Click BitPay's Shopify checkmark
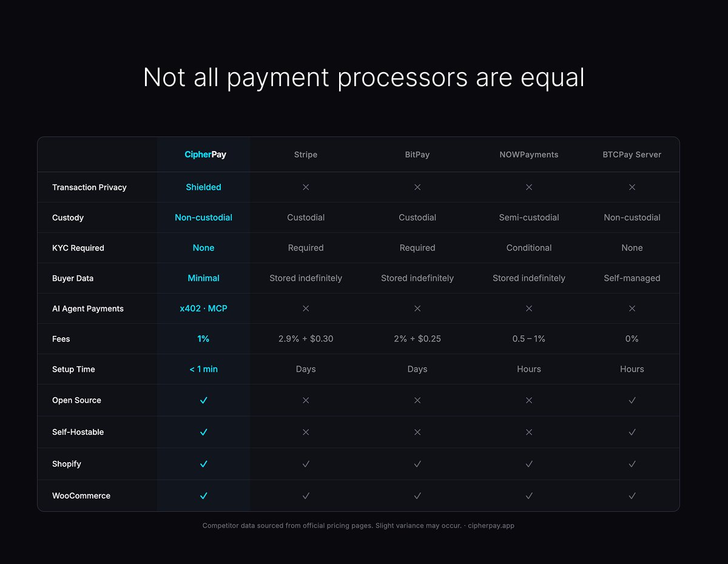Image resolution: width=728 pixels, height=564 pixels. click(x=417, y=464)
